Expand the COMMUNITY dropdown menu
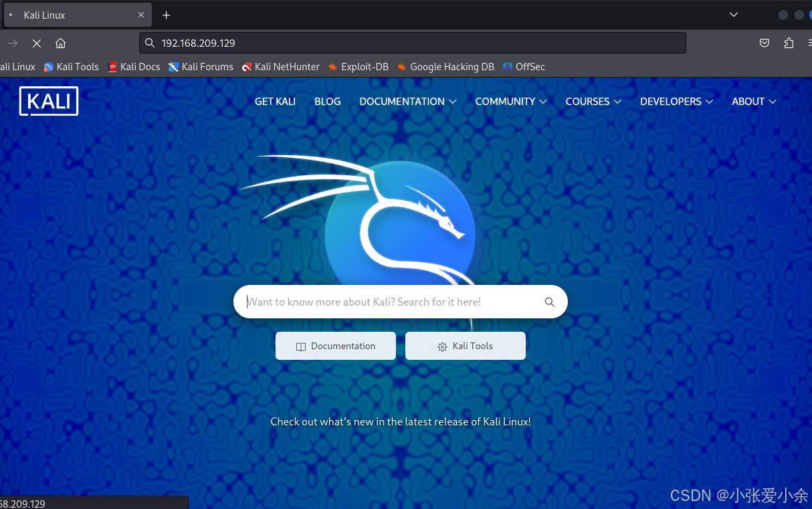 511,101
